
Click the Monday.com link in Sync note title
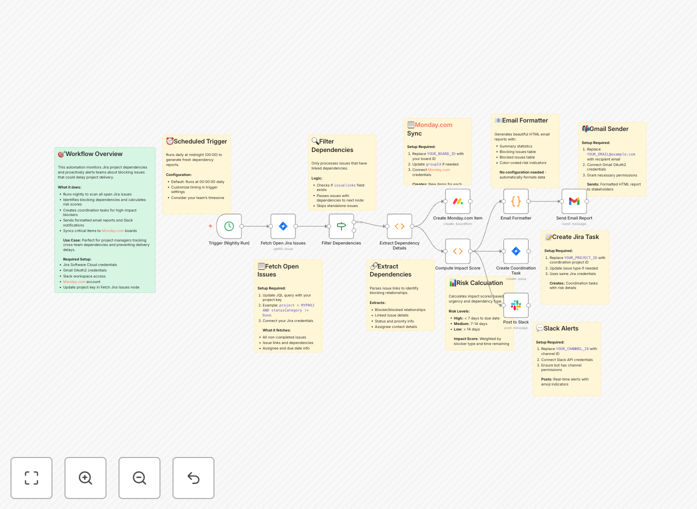pos(433,125)
